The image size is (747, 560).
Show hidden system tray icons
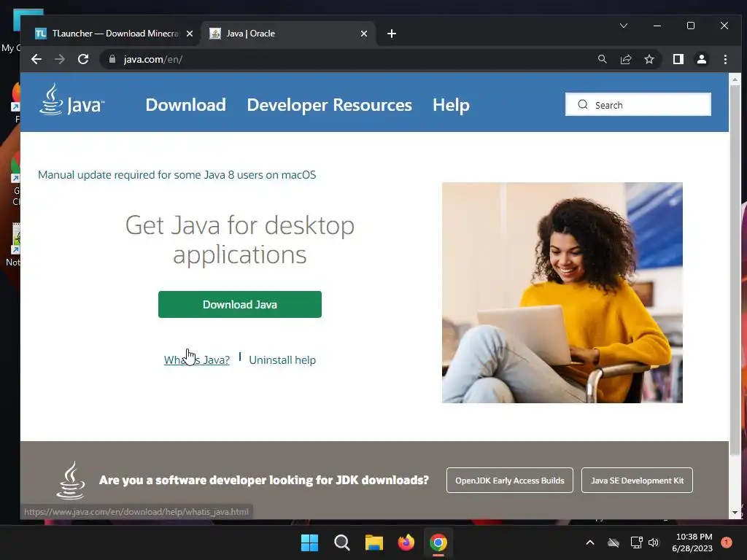coord(589,542)
